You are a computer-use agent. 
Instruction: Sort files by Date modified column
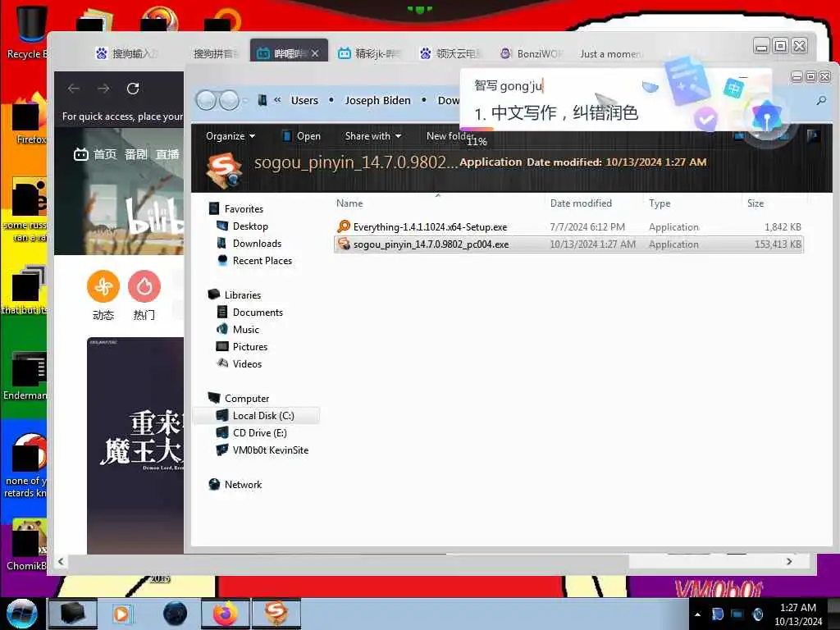coord(581,203)
